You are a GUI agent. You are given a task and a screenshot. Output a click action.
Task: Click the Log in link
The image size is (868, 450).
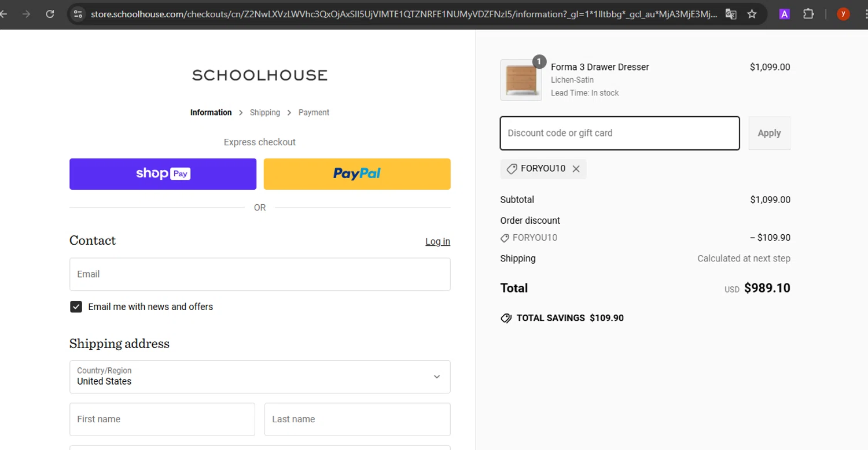(437, 242)
